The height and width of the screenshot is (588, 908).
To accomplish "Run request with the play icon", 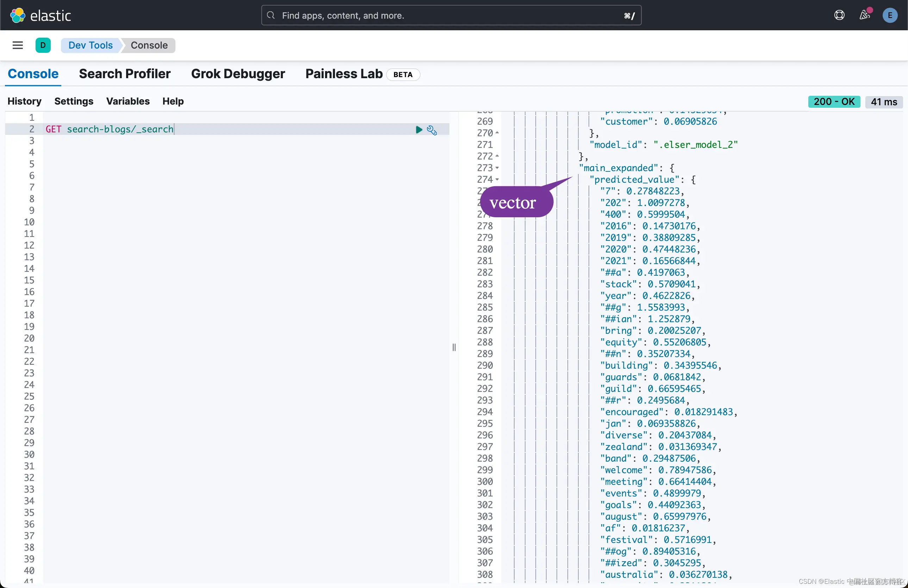I will [x=418, y=130].
